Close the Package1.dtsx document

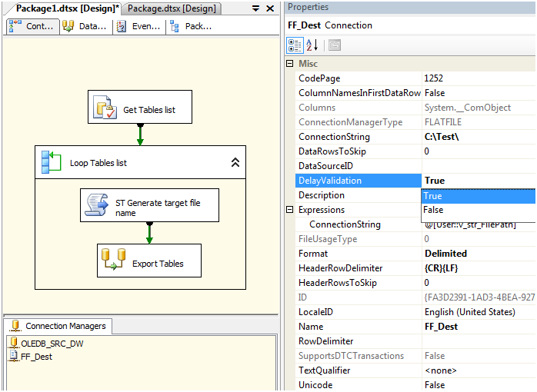point(270,8)
